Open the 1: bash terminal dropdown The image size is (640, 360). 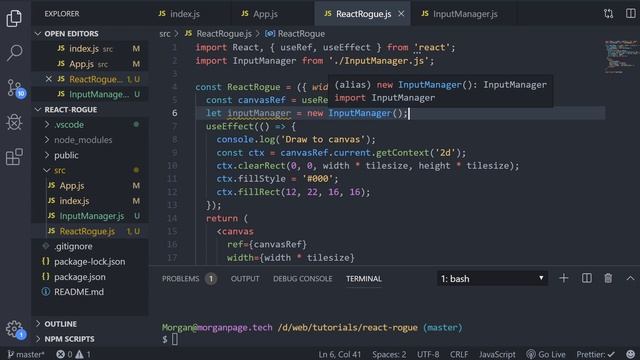492,278
